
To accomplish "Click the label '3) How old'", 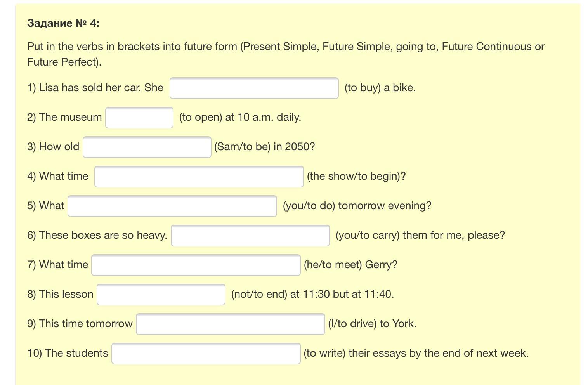I will (53, 147).
